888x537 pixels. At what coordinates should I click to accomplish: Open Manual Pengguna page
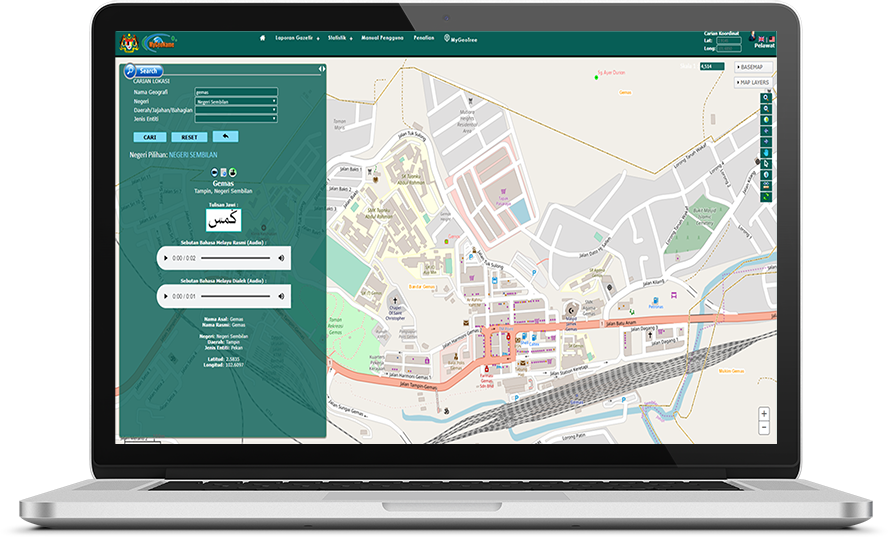coord(382,38)
